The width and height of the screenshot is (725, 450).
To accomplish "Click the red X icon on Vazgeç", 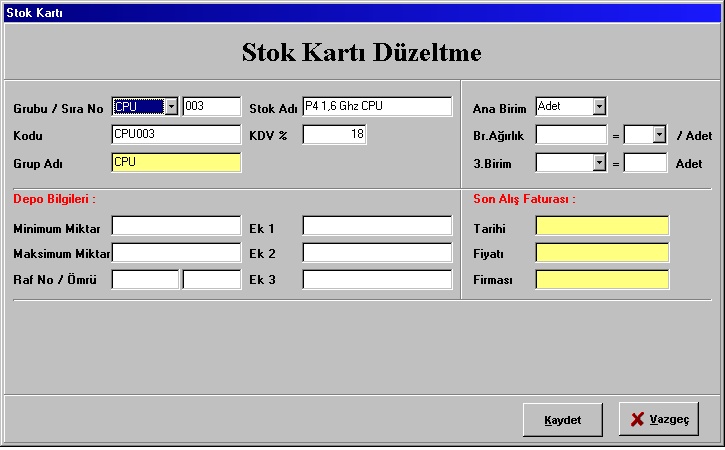I will 637,420.
